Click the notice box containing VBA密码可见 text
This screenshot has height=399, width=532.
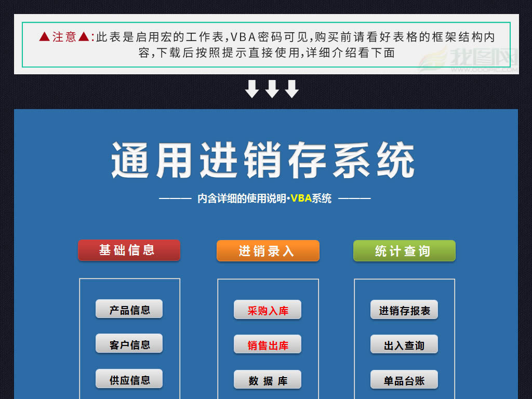[x=266, y=44]
